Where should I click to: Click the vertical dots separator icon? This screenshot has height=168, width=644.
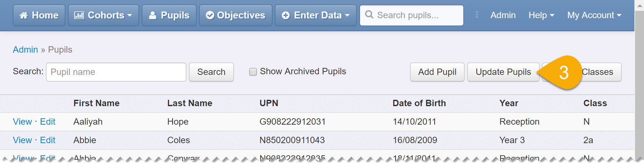pyautogui.click(x=476, y=15)
